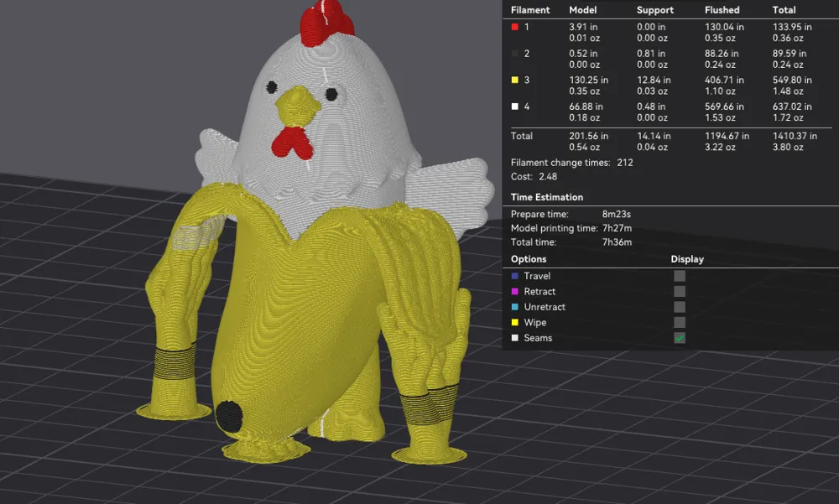839x504 pixels.
Task: Click the white filament 4 color swatch
Action: 515,107
